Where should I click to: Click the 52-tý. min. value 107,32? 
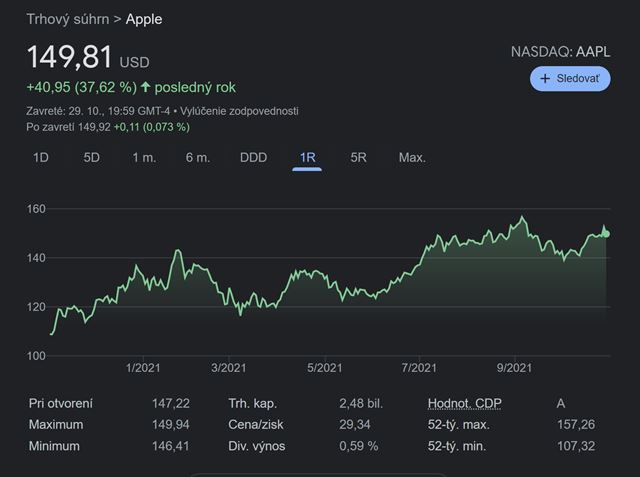tap(576, 446)
